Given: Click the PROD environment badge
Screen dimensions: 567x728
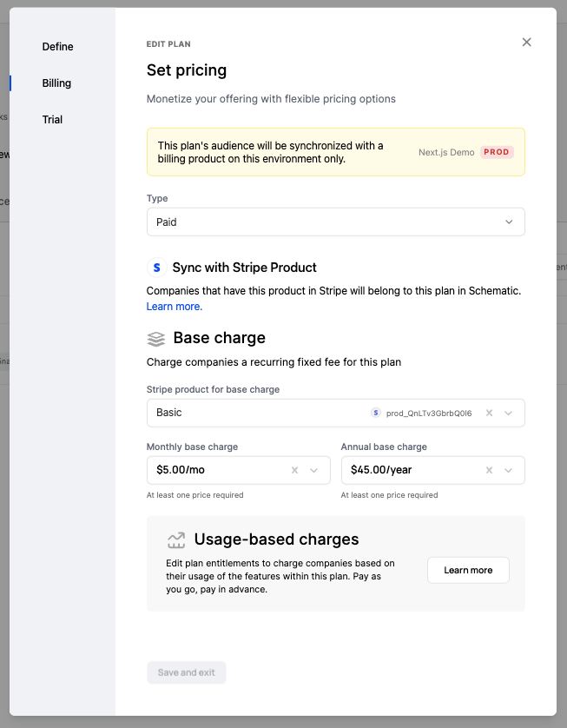Looking at the screenshot, I should (497, 152).
